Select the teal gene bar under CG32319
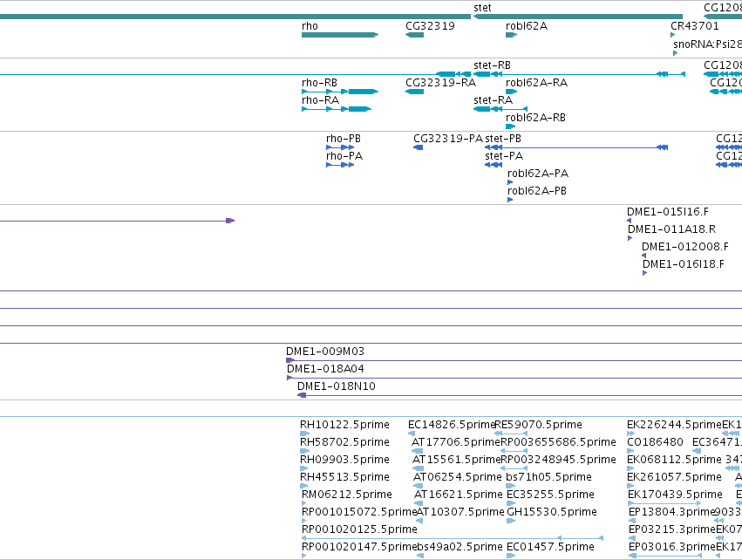Viewport: 742px width, 560px height. [414, 35]
